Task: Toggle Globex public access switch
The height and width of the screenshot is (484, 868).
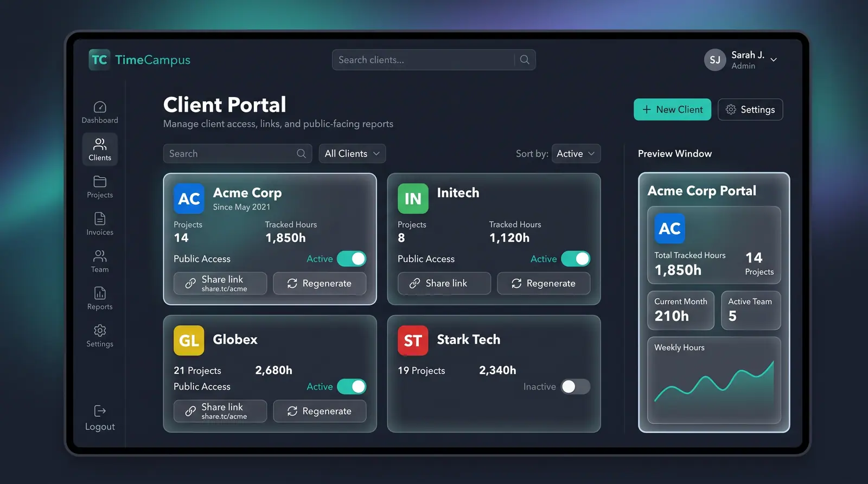Action: (x=352, y=386)
